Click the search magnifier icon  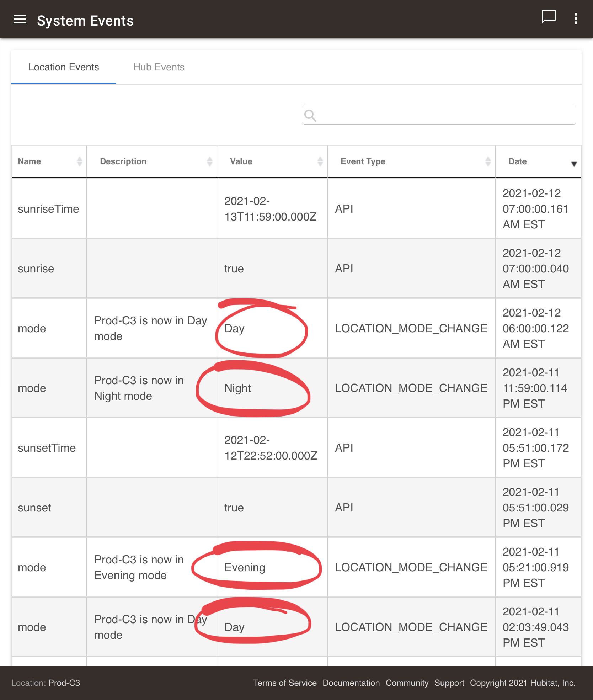point(310,115)
